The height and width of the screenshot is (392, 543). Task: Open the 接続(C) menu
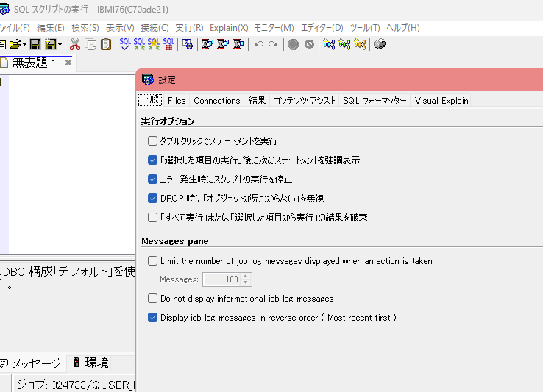click(x=155, y=28)
